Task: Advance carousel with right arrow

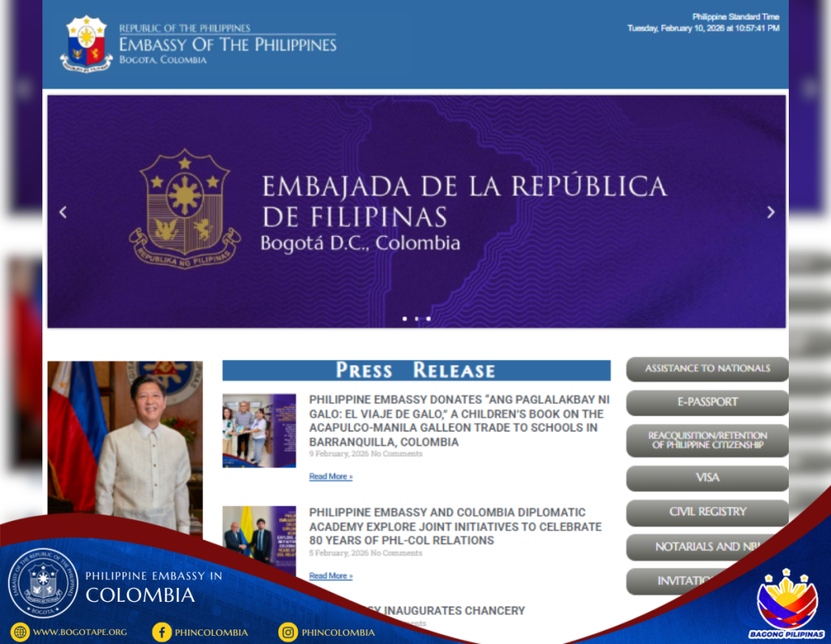Action: coord(770,213)
